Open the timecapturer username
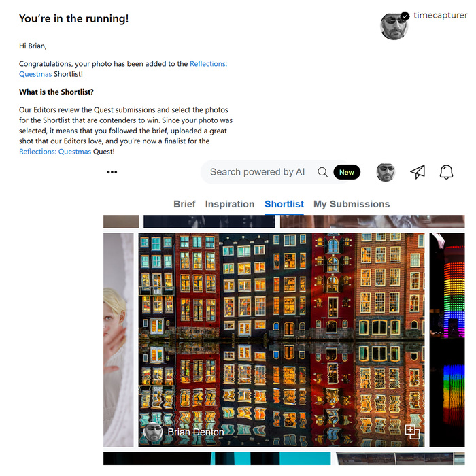Image resolution: width=476 pixels, height=476 pixels. pos(441,15)
